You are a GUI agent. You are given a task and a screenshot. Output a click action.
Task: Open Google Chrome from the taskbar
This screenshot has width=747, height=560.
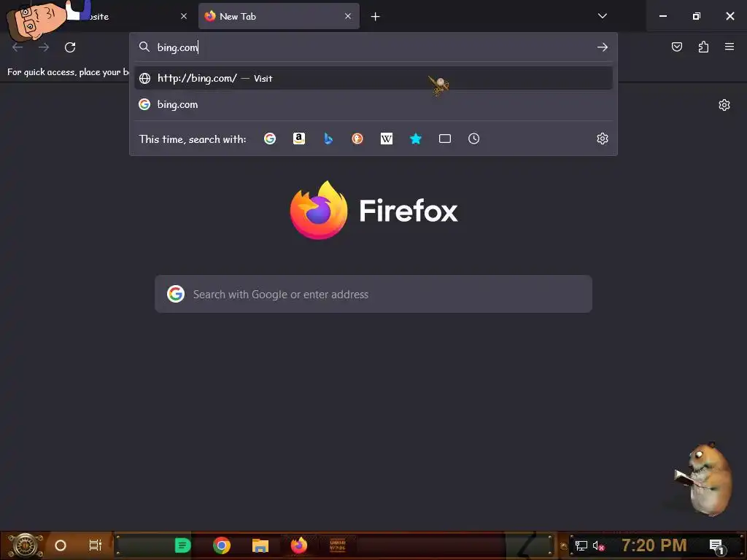(222, 545)
